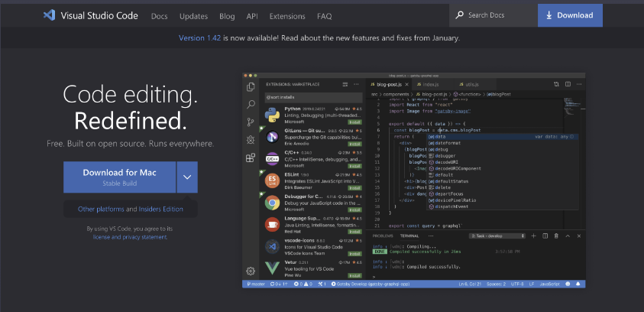644x312 pixels.
Task: Click the split terminal icon
Action: [545, 236]
